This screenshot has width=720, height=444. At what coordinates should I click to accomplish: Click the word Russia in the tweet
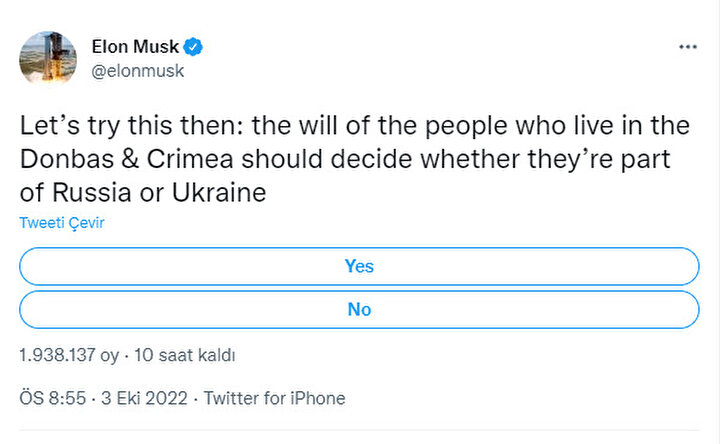coord(92,193)
